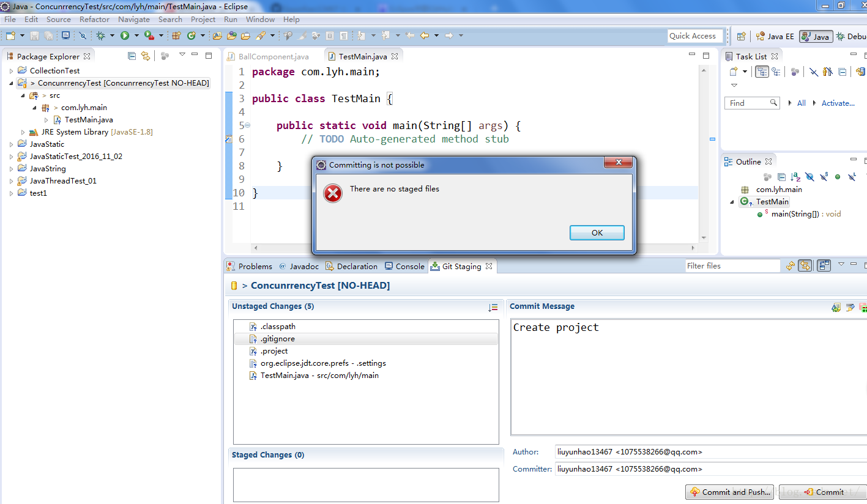The image size is (867, 504).
Task: Click the All link in Task List
Action: 801,103
